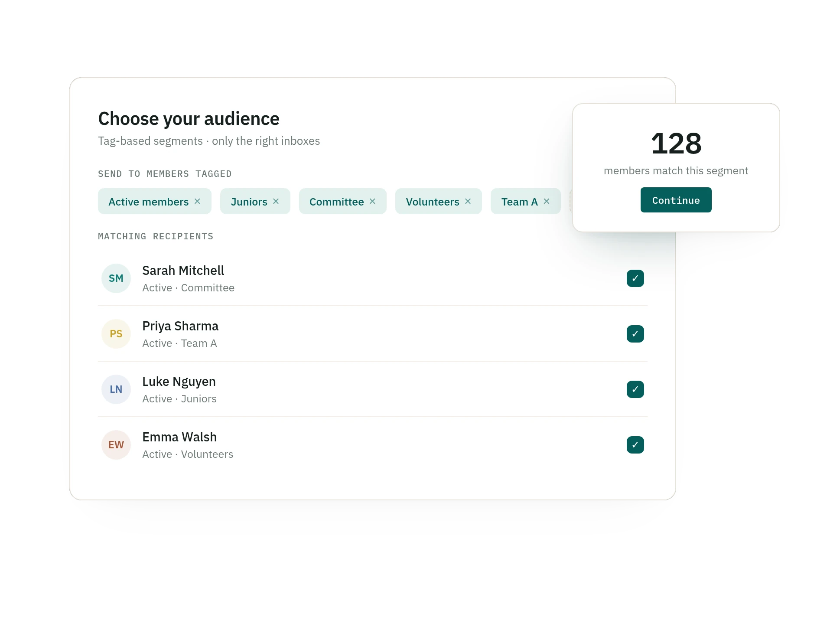This screenshot has width=840, height=630.
Task: Open Emma Walsh's name
Action: tap(179, 437)
